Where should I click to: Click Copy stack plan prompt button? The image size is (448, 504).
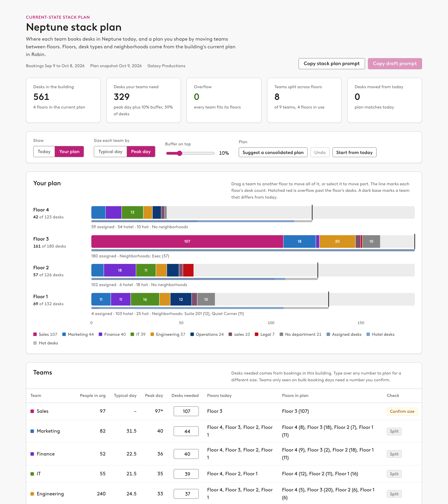click(331, 64)
